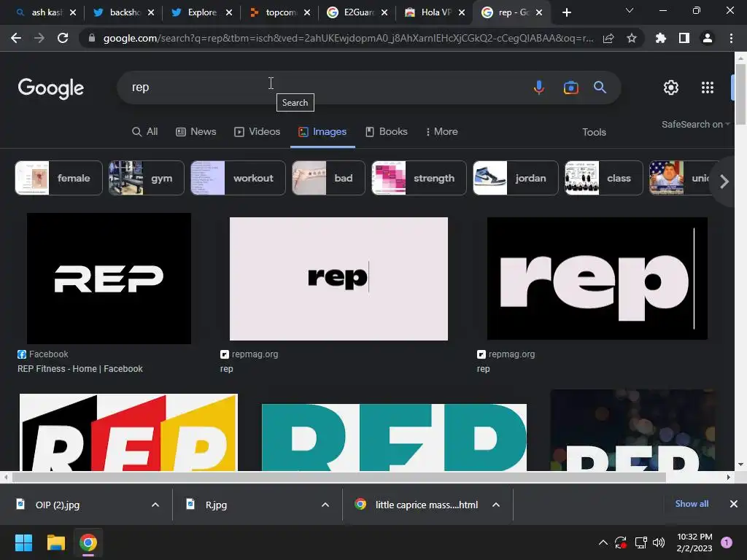Close the Hola VPN tab
Image resolution: width=747 pixels, height=560 pixels.
click(x=462, y=12)
